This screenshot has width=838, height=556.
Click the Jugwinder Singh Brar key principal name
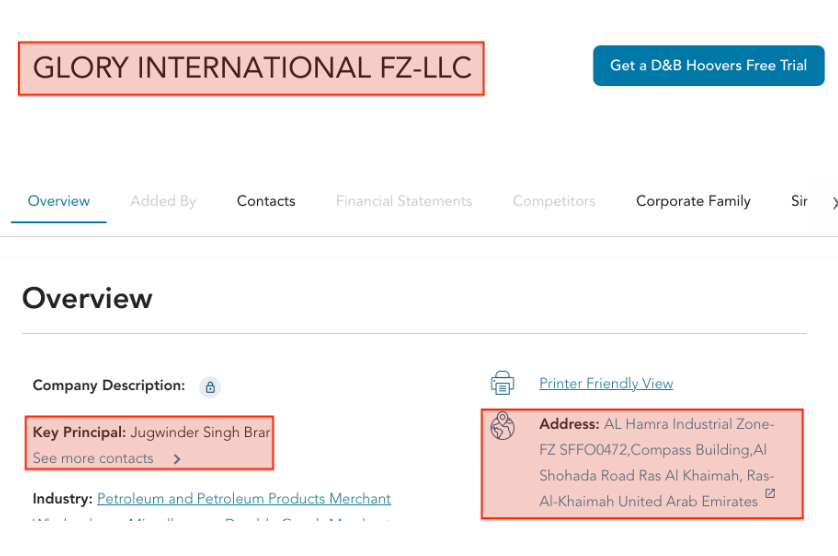pyautogui.click(x=200, y=432)
